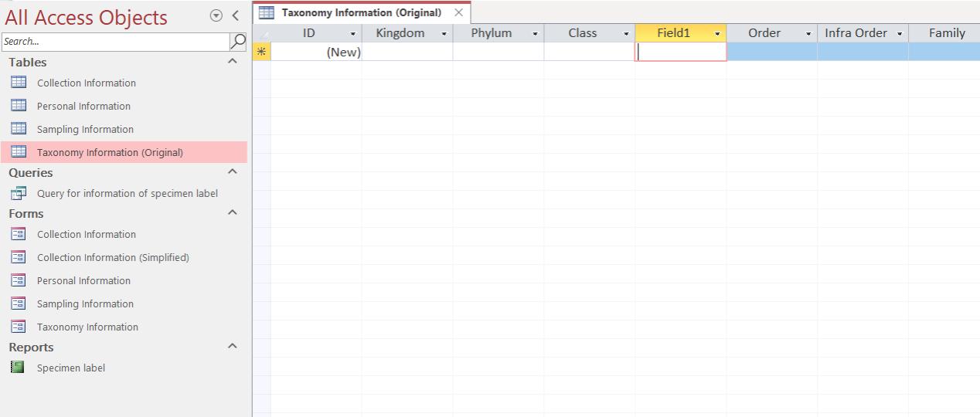Collapse the navigation pane with shutter arrow
The width and height of the screenshot is (980, 417).
point(236,16)
